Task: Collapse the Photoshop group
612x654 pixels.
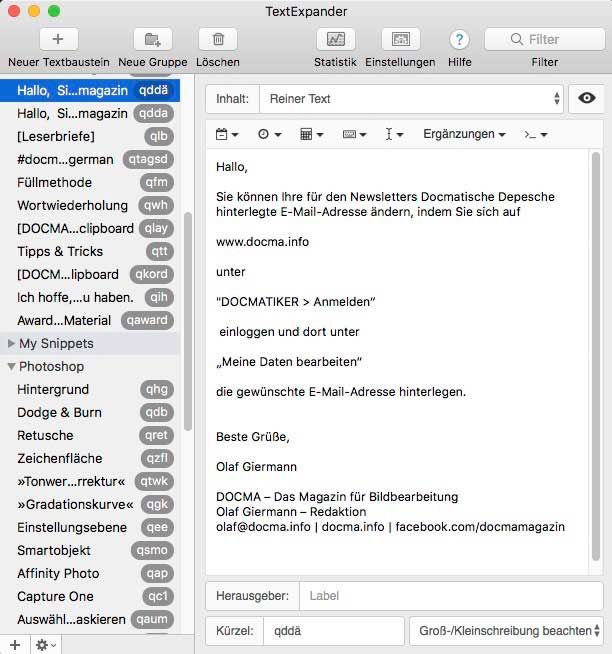Action: point(11,367)
